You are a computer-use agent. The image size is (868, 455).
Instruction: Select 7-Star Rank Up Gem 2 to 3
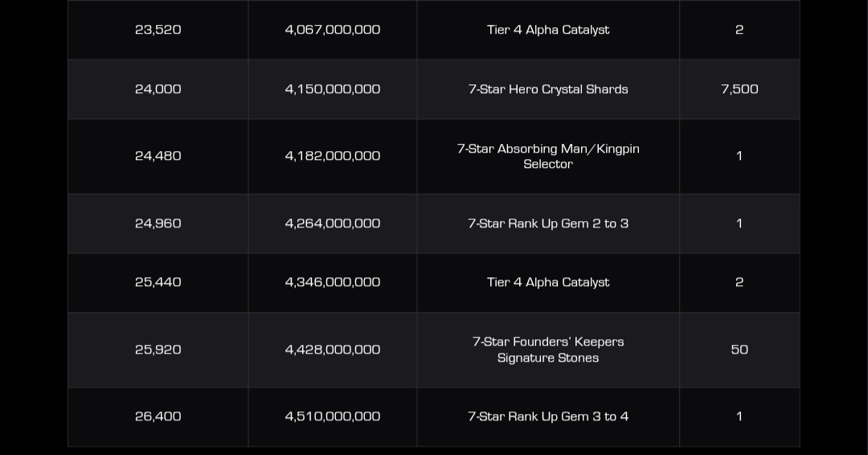click(548, 223)
